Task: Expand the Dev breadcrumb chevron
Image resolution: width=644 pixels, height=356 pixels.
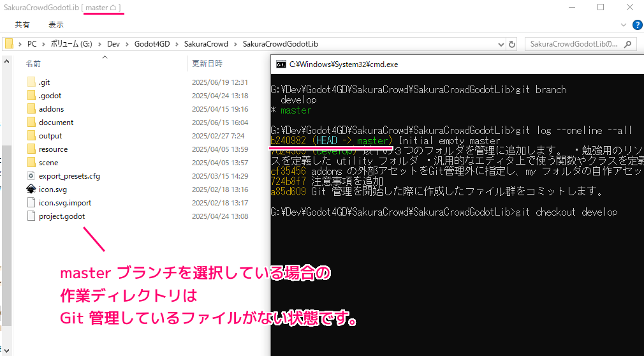Action: (x=128, y=44)
